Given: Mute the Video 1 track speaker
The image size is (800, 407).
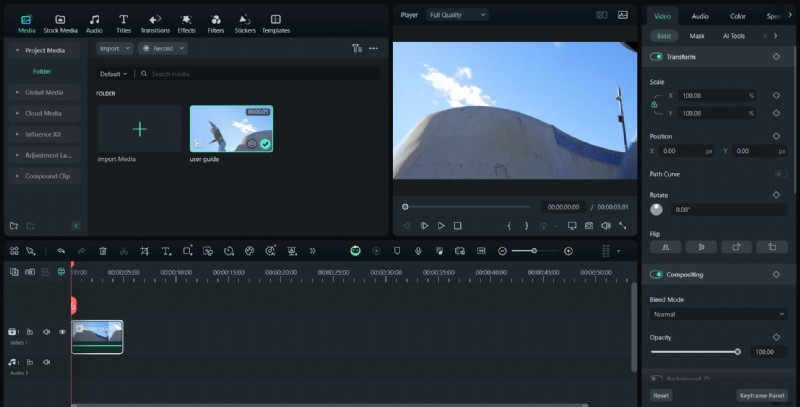Looking at the screenshot, I should (46, 332).
